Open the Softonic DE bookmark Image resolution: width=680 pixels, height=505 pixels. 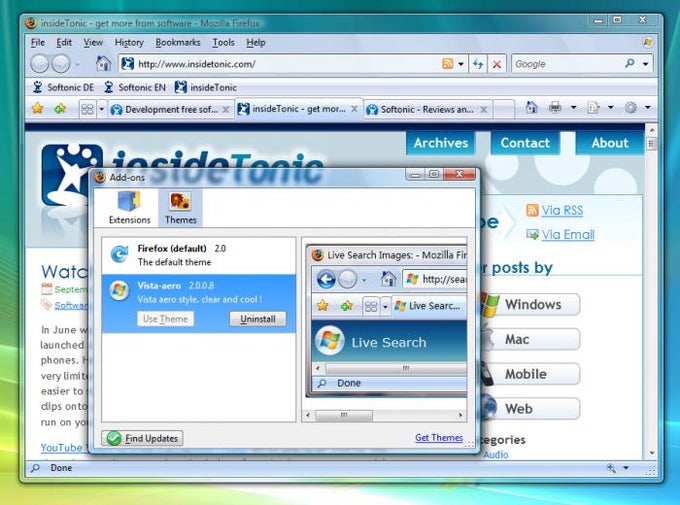coord(63,87)
